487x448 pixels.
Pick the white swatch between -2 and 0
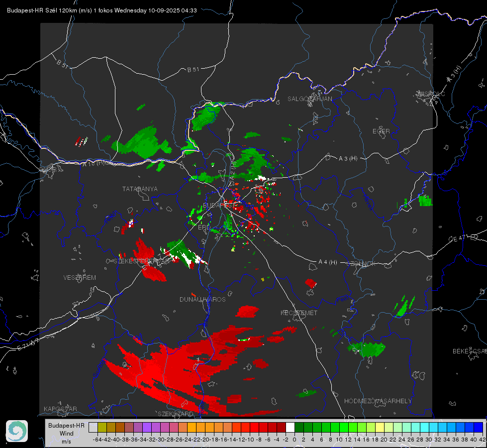point(290,427)
